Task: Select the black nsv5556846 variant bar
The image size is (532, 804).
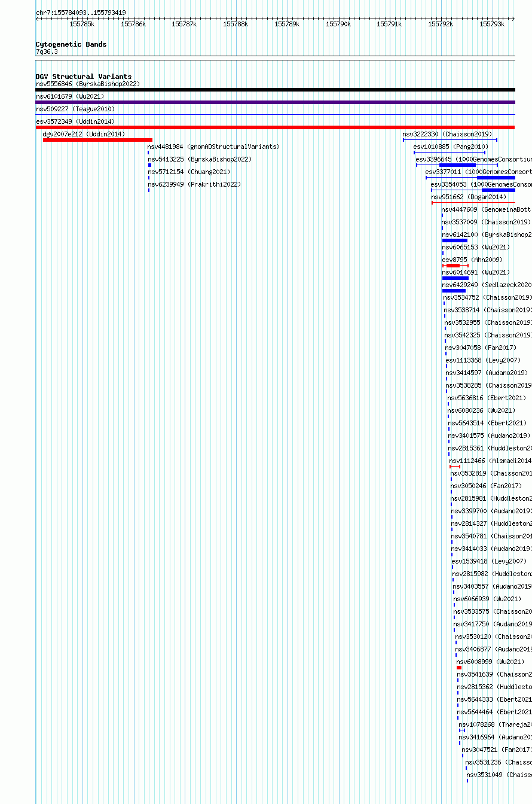Action: point(275,90)
